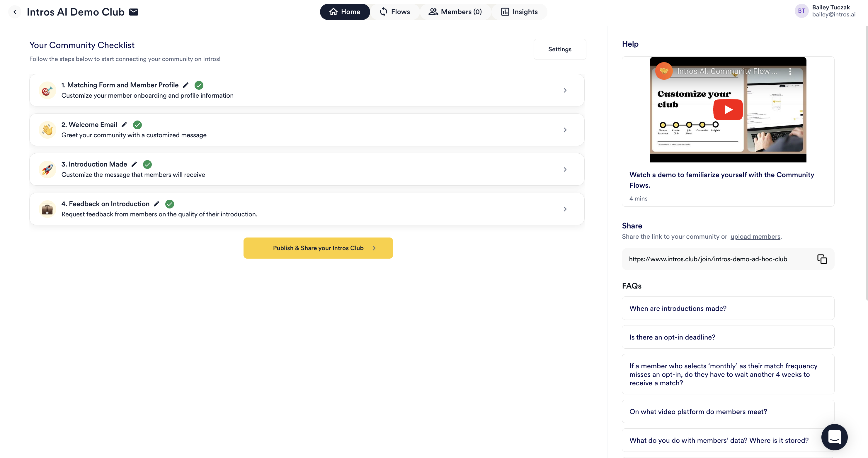Copy the club join link
The height and width of the screenshot is (458, 868).
coord(822,259)
